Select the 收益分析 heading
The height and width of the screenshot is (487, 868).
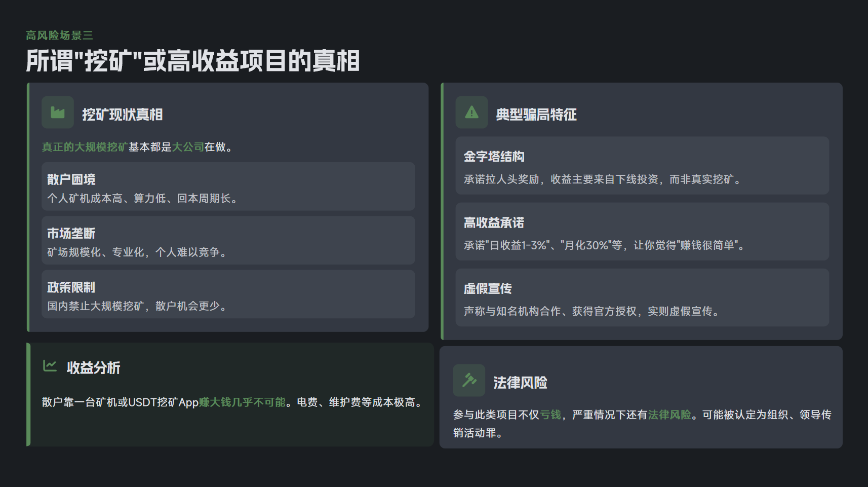[x=93, y=368]
